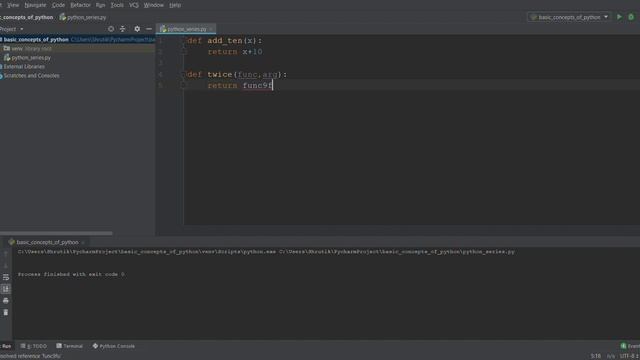The width and height of the screenshot is (640, 360).
Task: Open the Run tool window button
Action: point(6,346)
